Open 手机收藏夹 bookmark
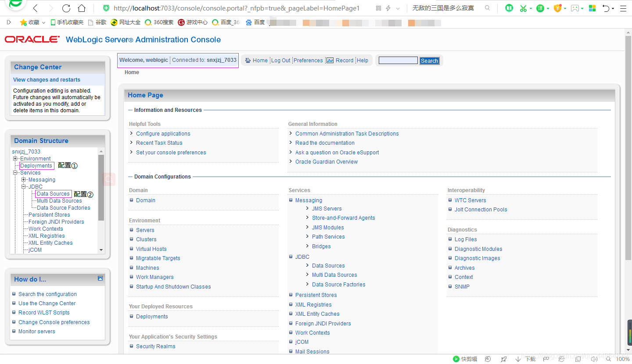Image resolution: width=632 pixels, height=364 pixels. tap(67, 22)
